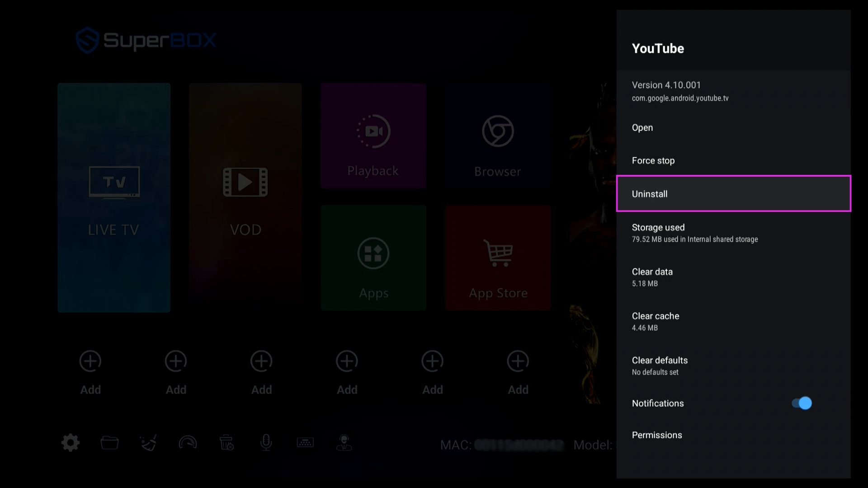The height and width of the screenshot is (488, 868).
Task: Select the LIVE TV tile
Action: click(114, 197)
